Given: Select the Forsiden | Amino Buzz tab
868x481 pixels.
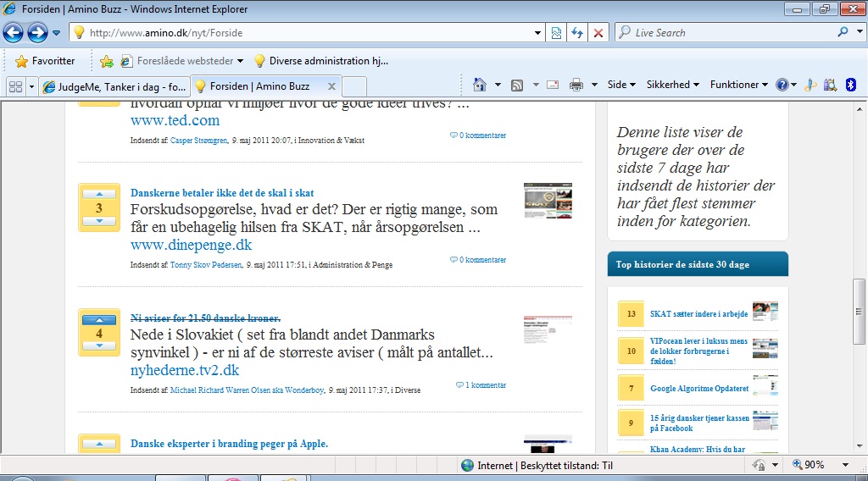Looking at the screenshot, I should tap(259, 86).
